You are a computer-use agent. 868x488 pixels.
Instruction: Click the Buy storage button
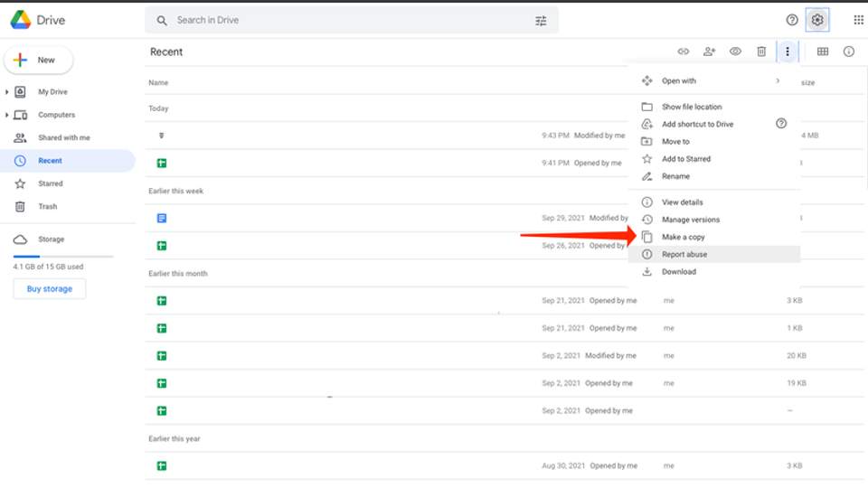(x=50, y=289)
